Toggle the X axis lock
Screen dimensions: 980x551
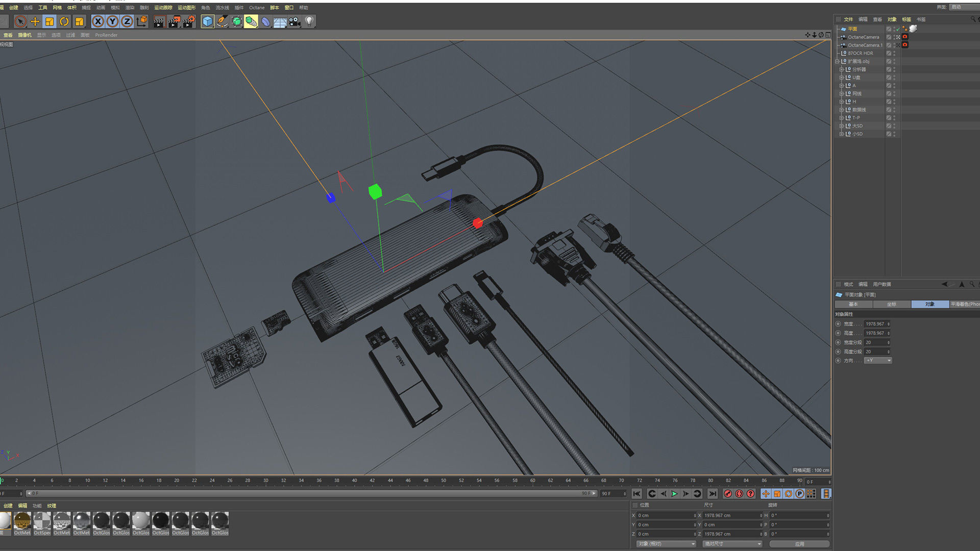(97, 21)
